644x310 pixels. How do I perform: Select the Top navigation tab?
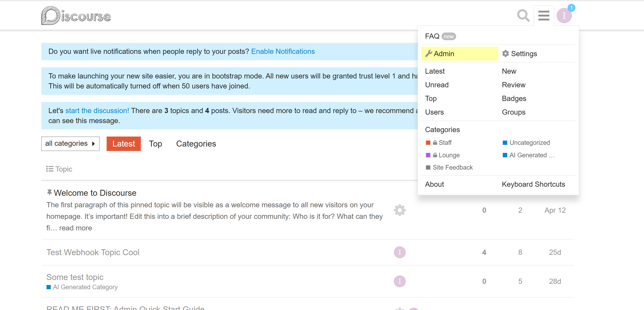coord(155,144)
